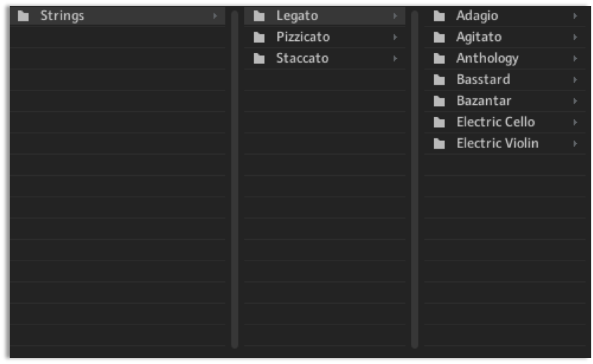Viewport: 593px width, 364px height.
Task: Expand the Agitato folder arrow
Action: pos(576,37)
